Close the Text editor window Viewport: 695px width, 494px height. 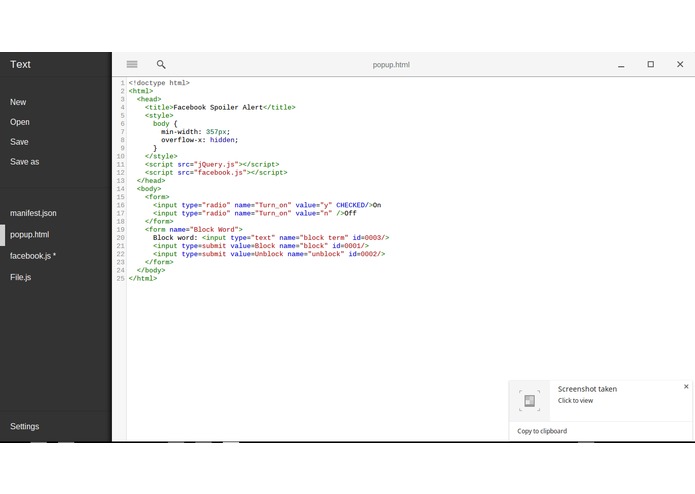[x=680, y=64]
